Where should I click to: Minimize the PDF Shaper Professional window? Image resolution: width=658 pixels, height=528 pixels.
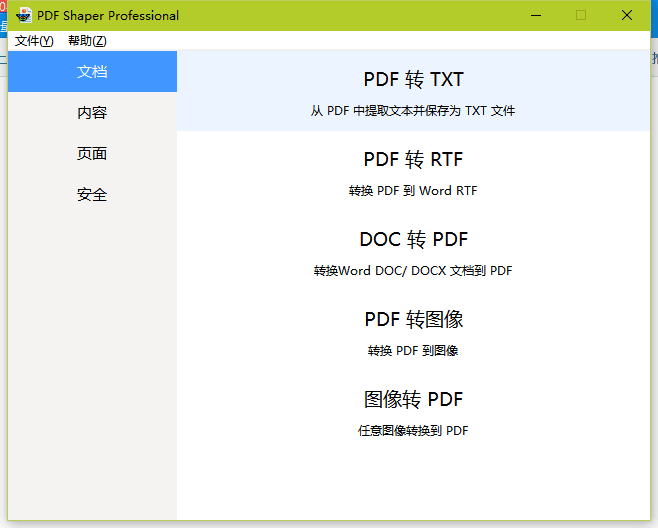point(535,15)
